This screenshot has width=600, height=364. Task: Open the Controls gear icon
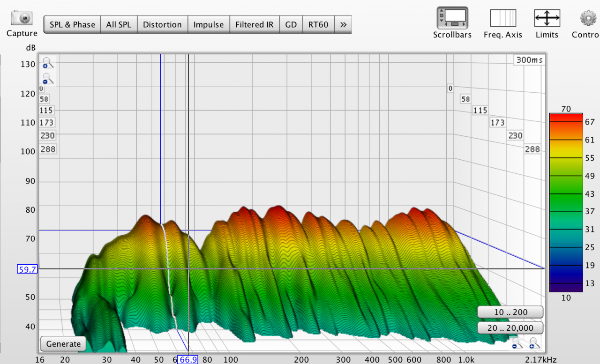point(588,18)
